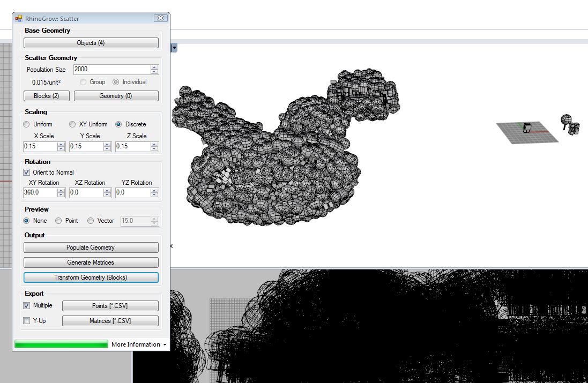The image size is (588, 383).
Task: Increase YZ Rotation using up arrow
Action: pos(154,190)
